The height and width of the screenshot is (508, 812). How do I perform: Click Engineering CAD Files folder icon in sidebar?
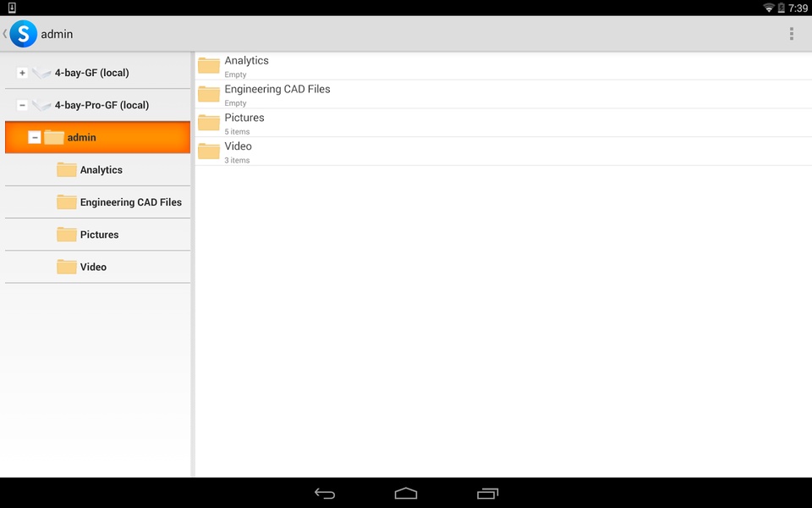(66, 202)
